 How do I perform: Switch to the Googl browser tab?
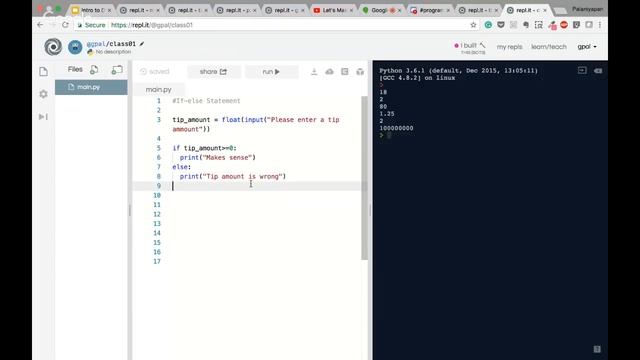pyautogui.click(x=381, y=10)
